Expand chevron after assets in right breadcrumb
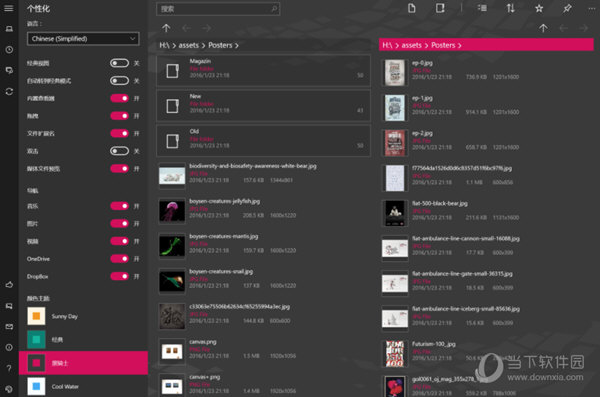The image size is (600, 397). pyautogui.click(x=426, y=46)
